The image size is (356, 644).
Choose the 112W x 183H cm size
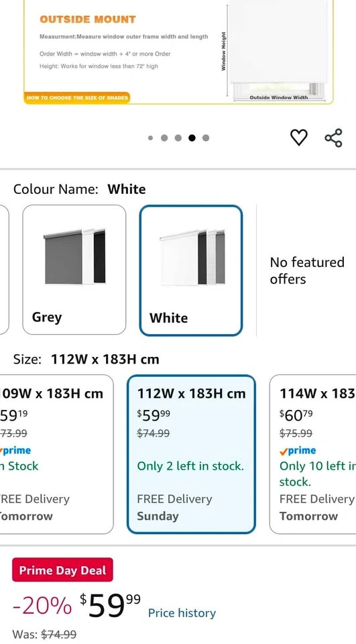tap(191, 454)
